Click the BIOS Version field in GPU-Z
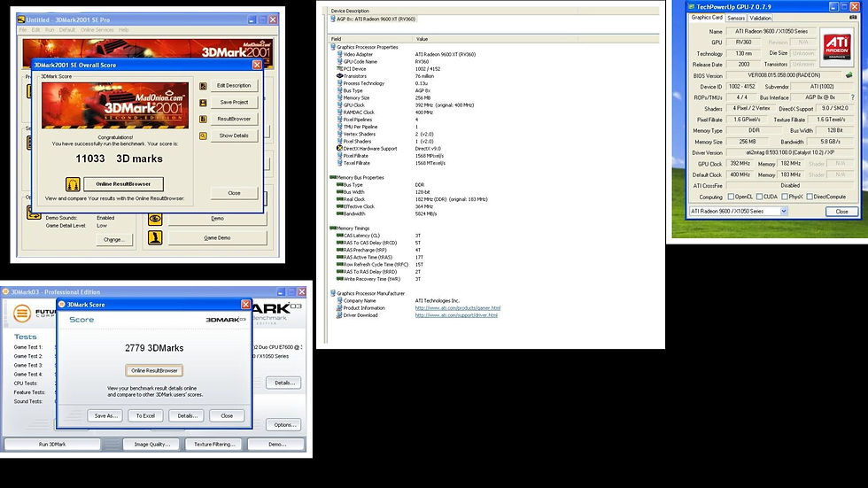 pyautogui.click(x=784, y=75)
